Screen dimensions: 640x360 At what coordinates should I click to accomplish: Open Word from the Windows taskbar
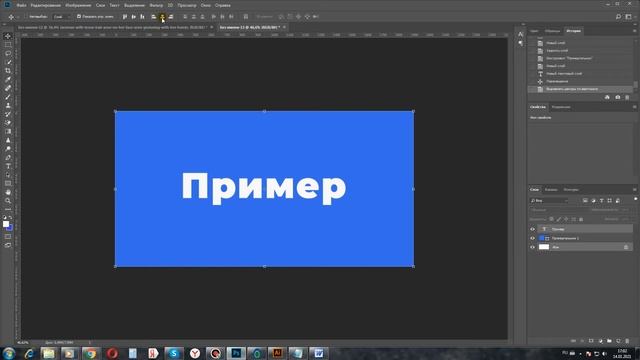click(319, 353)
